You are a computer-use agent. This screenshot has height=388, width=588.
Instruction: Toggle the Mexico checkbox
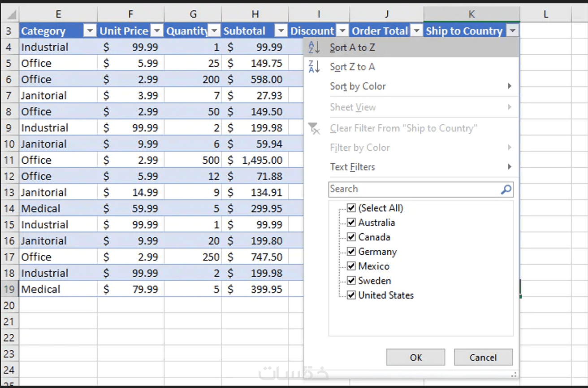[x=351, y=266]
